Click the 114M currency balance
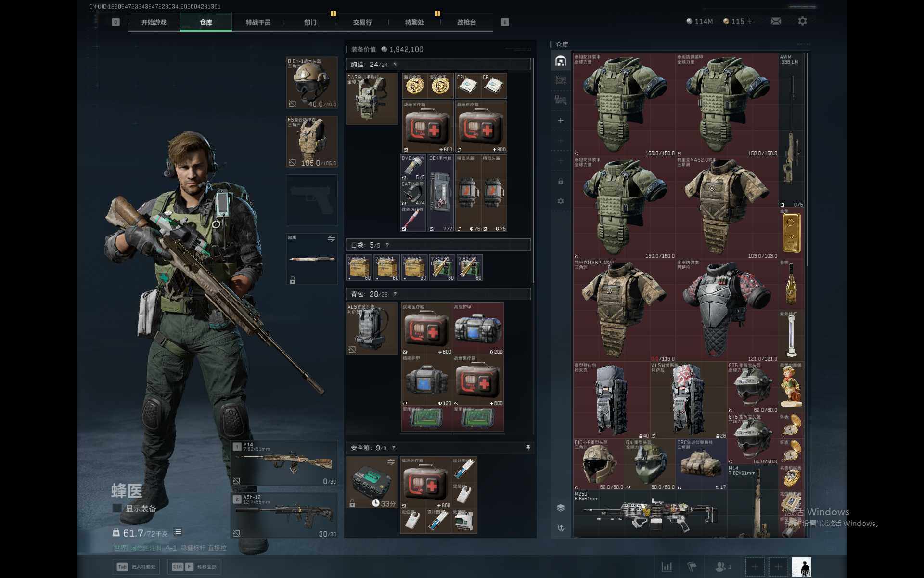The width and height of the screenshot is (924, 578). click(x=700, y=21)
